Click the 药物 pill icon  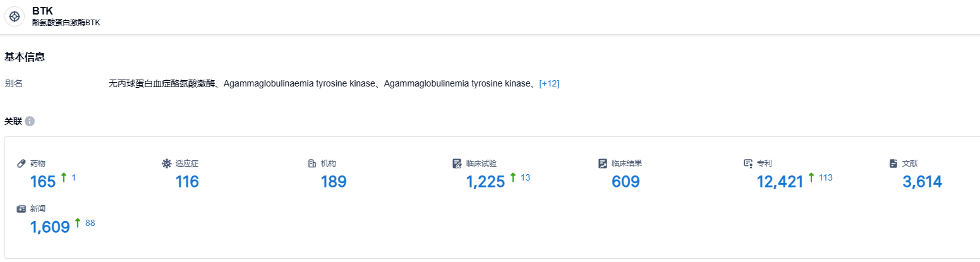(x=21, y=164)
